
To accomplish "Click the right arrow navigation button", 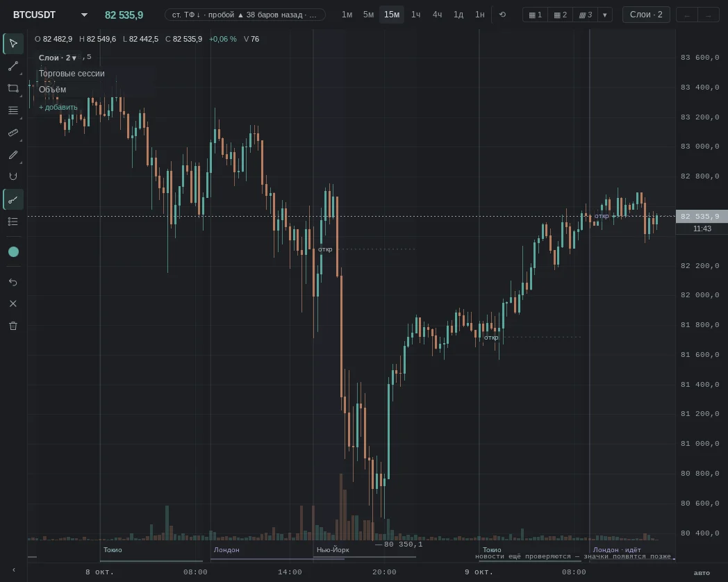I will (708, 15).
